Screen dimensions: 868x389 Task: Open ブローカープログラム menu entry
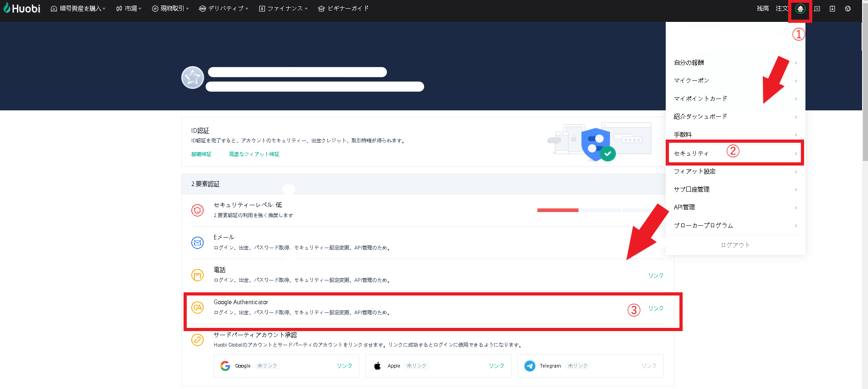[735, 225]
